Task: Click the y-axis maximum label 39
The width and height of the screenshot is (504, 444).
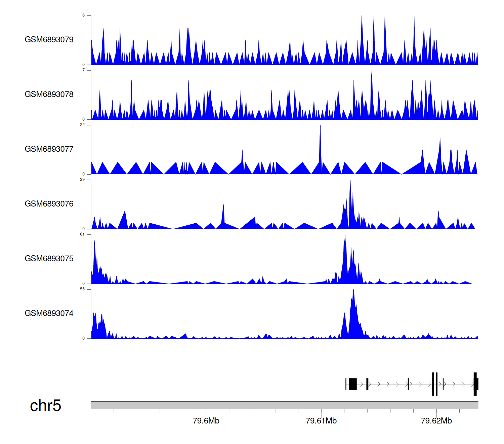Action: coord(82,180)
